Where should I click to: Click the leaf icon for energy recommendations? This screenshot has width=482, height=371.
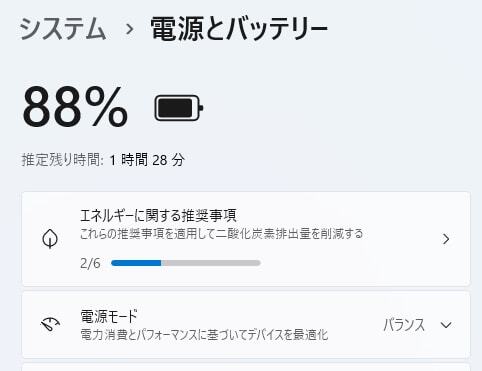[50, 239]
